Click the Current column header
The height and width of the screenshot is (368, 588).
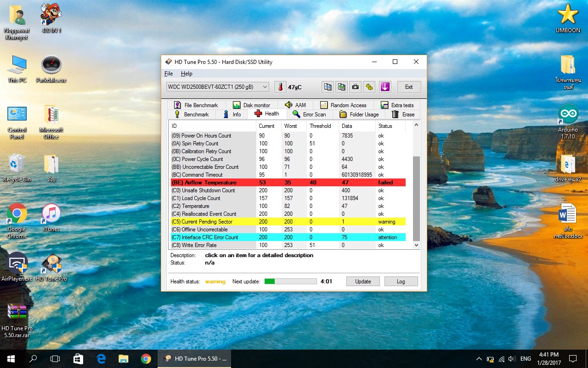click(268, 126)
